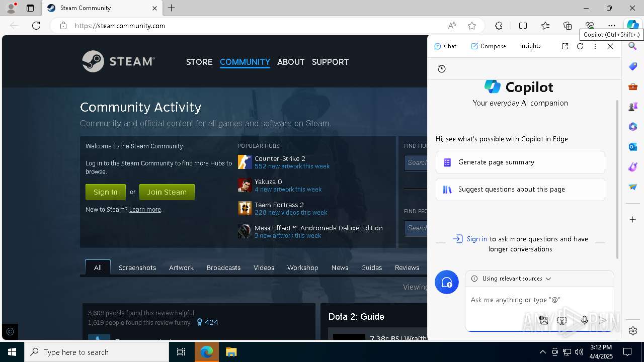Open File Explorer from taskbar
644x362 pixels.
pyautogui.click(x=231, y=352)
